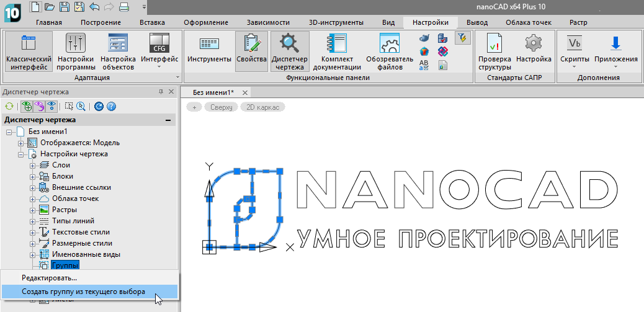
Task: Run Проверка структуры
Action: click(x=494, y=51)
